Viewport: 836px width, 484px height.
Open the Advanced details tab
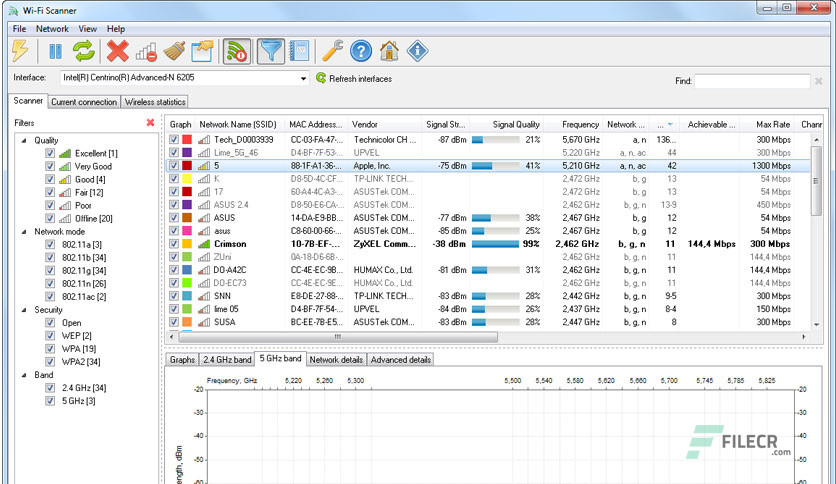401,360
